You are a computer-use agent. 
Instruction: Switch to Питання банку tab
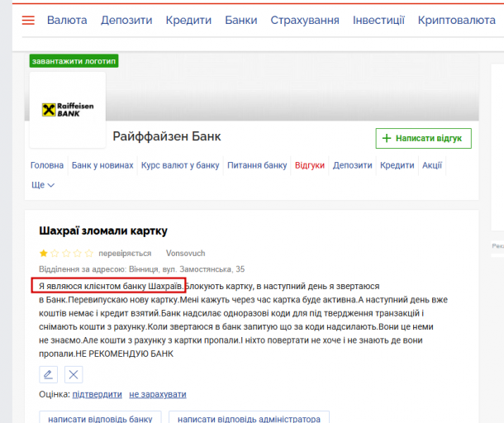[x=257, y=165]
